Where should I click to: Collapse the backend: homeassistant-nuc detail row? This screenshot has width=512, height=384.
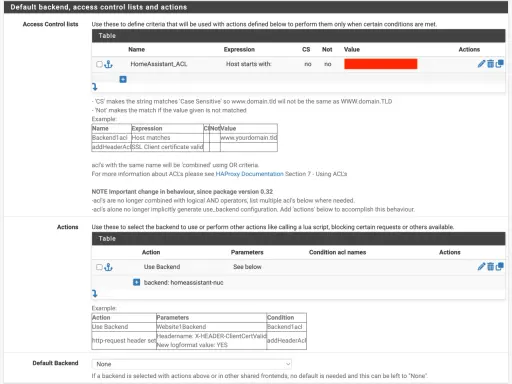tap(136, 282)
